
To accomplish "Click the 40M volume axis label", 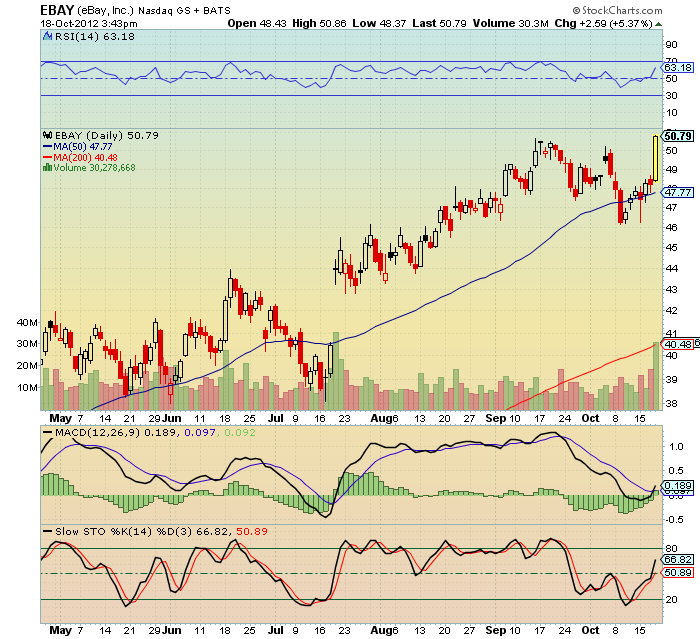I will [x=28, y=322].
